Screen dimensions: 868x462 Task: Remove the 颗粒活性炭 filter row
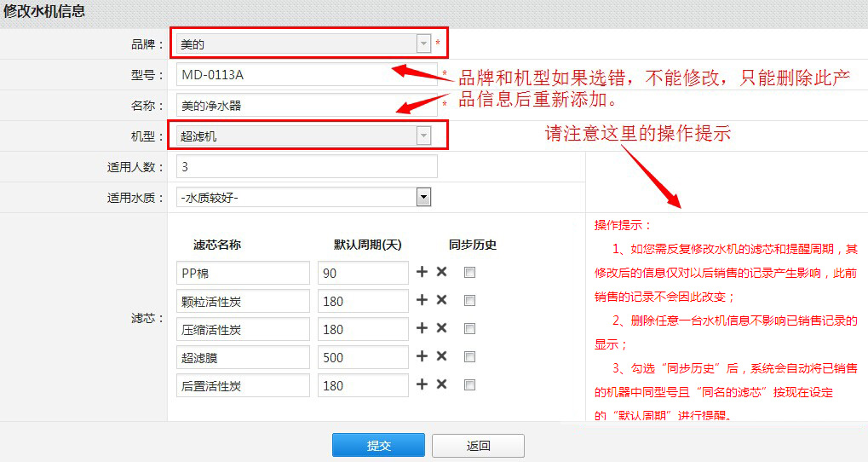pyautogui.click(x=441, y=300)
